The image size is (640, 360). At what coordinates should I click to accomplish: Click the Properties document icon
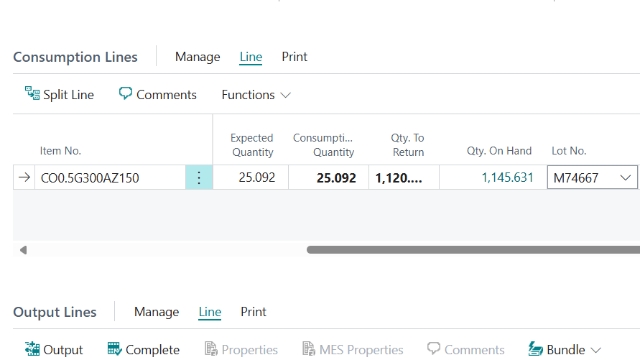[x=211, y=349]
